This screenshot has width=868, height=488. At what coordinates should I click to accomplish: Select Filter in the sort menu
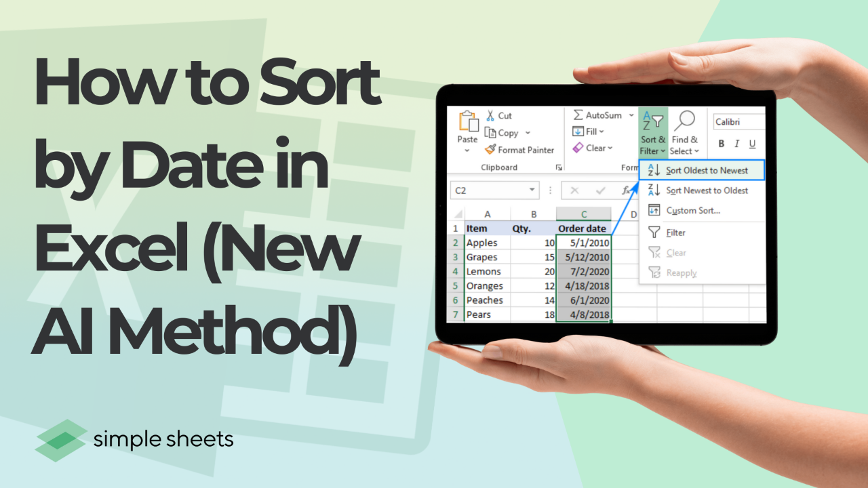[702, 232]
